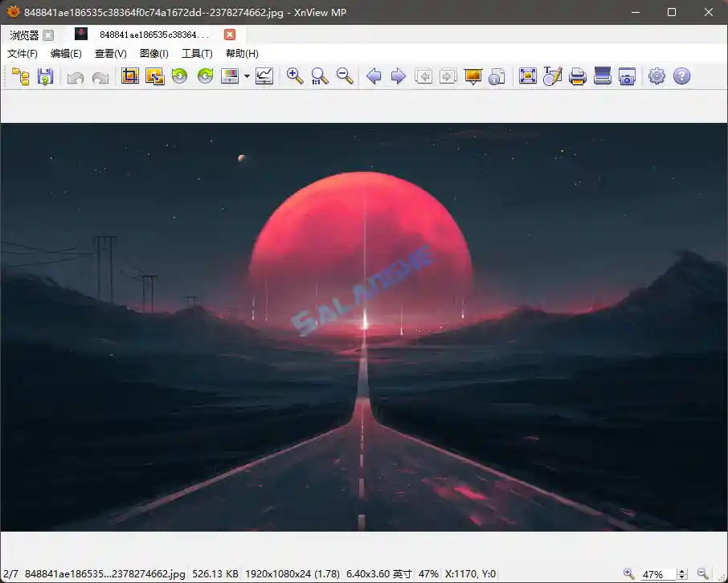Go to the next image
The width and height of the screenshot is (728, 583).
(399, 76)
